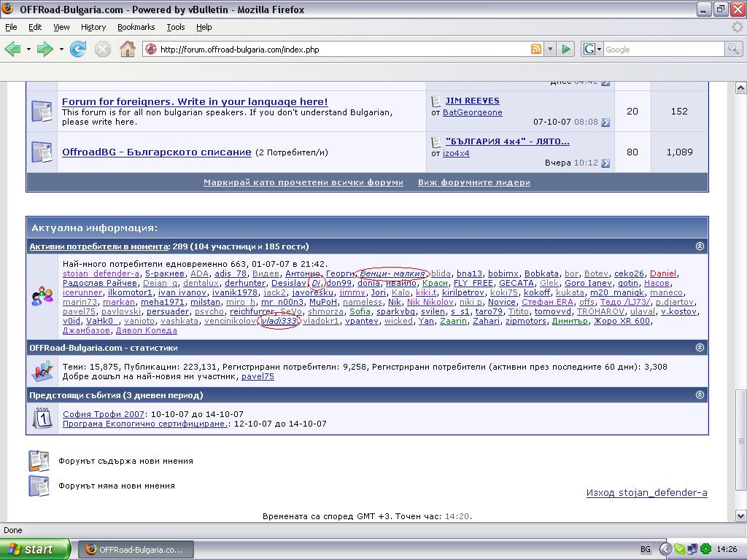The image size is (747, 560).
Task: Click the green clover tray icon
Action: click(x=705, y=549)
